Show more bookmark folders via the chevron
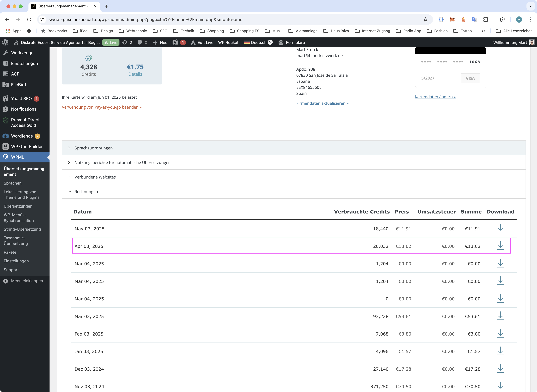 [483, 31]
